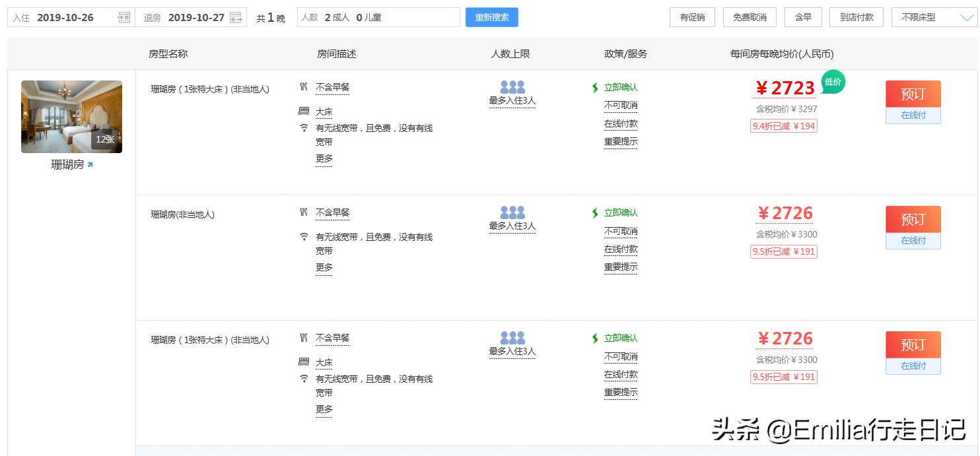
Task: Click the check-out date calendar icon
Action: point(236,18)
